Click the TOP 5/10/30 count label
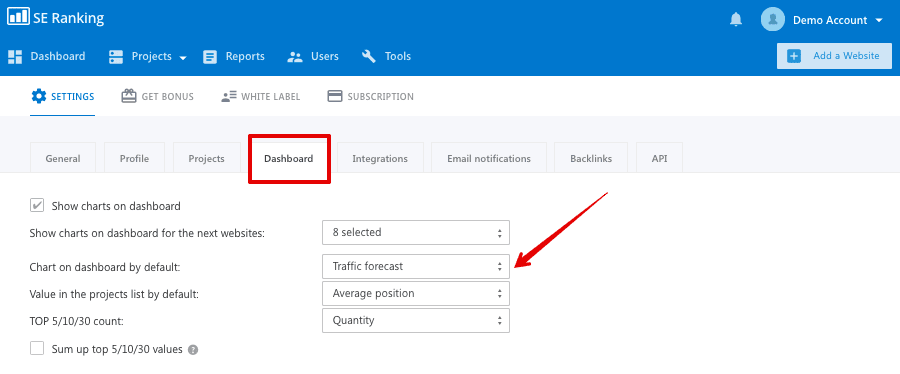The image size is (900, 374). tap(77, 321)
